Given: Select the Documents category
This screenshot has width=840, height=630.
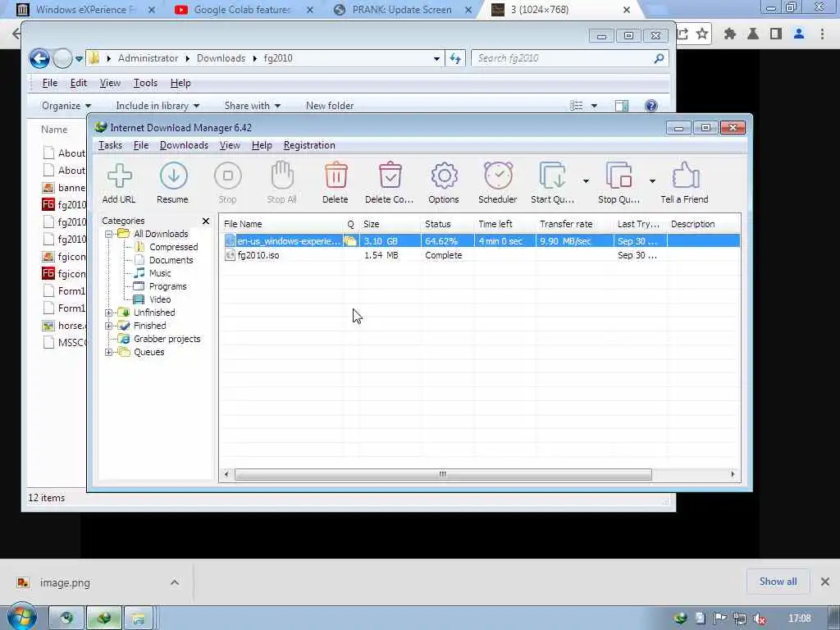Looking at the screenshot, I should click(x=171, y=260).
